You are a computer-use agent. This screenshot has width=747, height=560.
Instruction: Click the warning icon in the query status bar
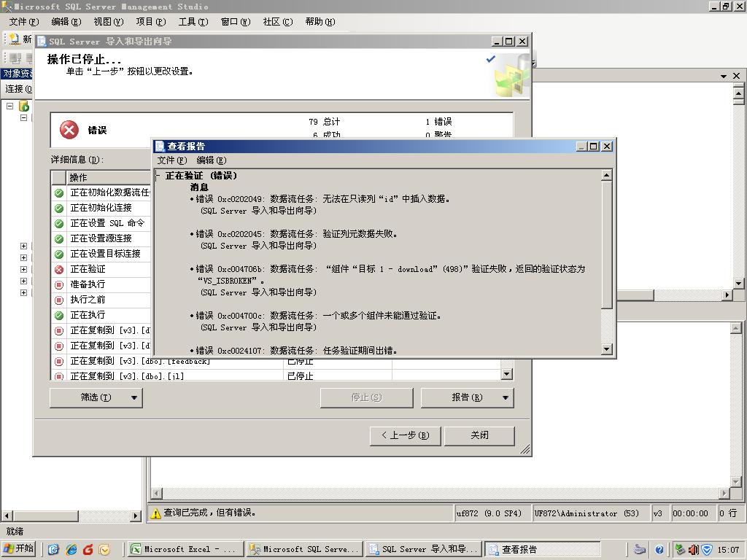(156, 513)
